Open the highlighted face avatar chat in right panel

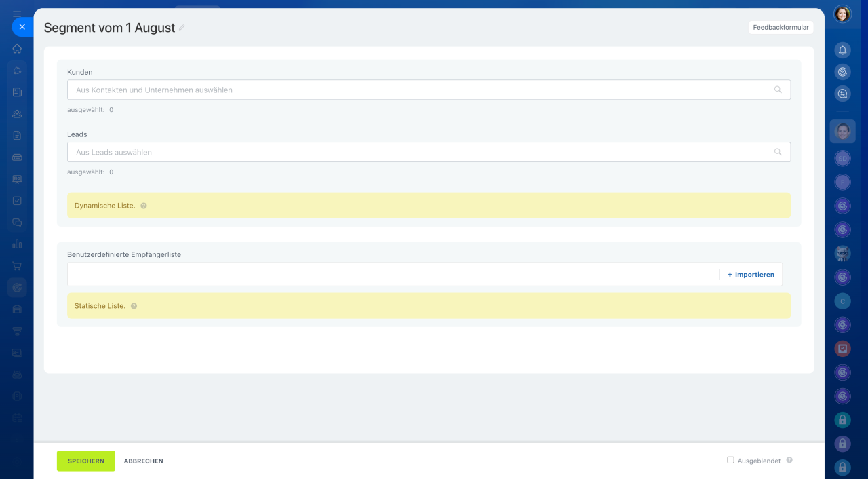(x=842, y=132)
